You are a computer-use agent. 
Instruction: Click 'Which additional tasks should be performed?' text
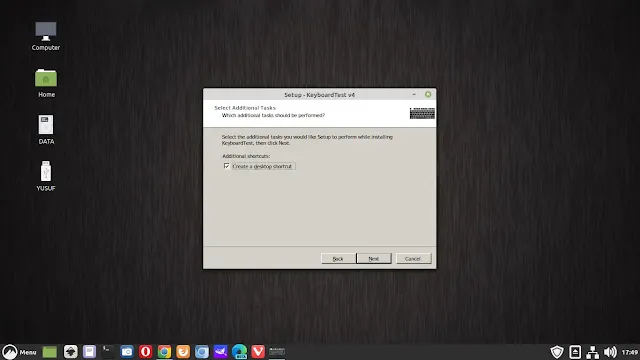pyautogui.click(x=273, y=116)
